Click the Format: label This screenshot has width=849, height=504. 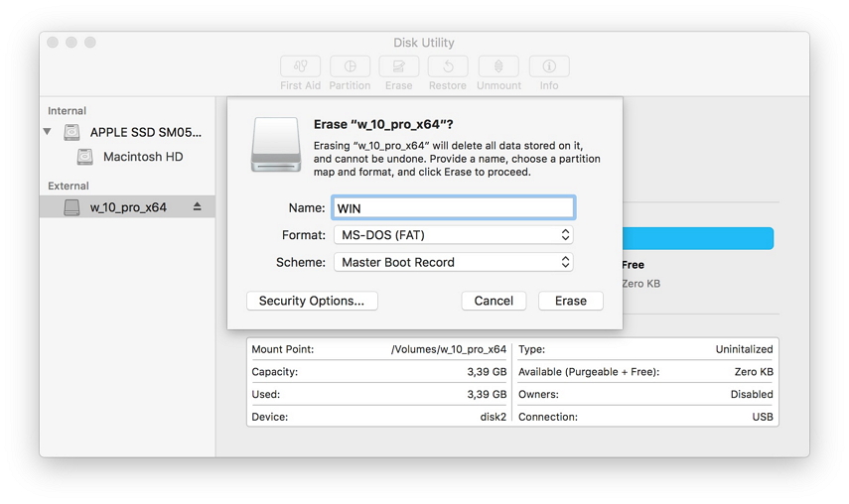304,235
